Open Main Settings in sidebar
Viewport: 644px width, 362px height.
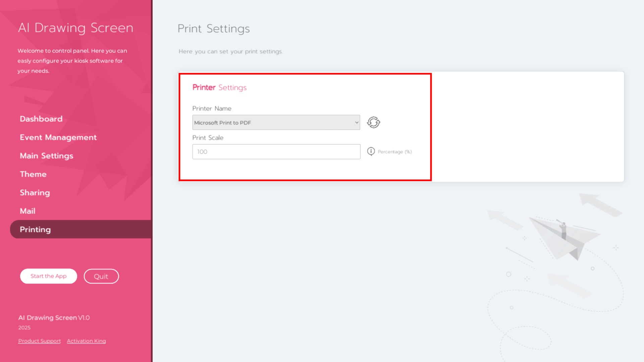coord(46,156)
